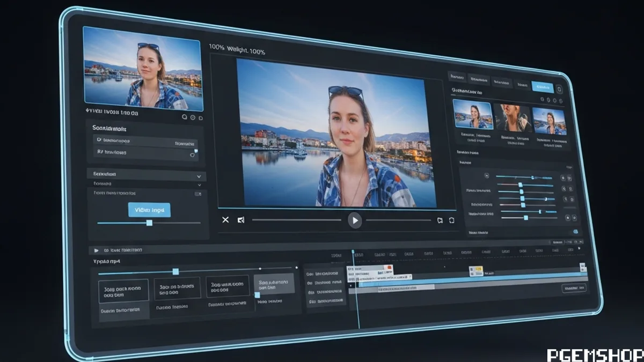
Task: Click the shield icon left of top adjustment slider
Action: pyautogui.click(x=487, y=175)
